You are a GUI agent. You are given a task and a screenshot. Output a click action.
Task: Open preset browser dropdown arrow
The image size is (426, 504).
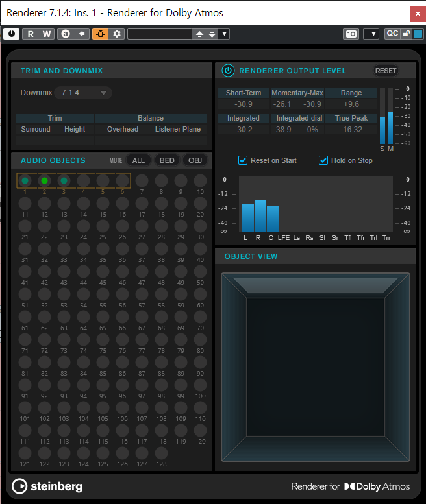(x=224, y=34)
